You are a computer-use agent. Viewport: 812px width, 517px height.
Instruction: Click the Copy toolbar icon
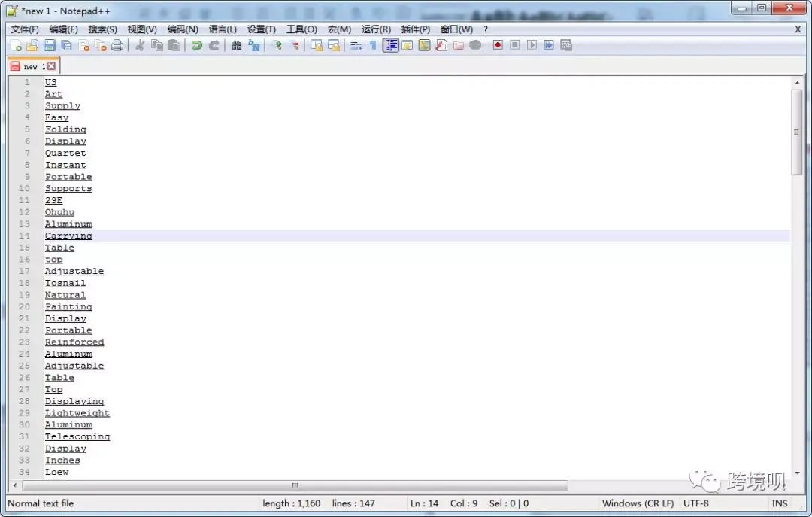point(157,46)
